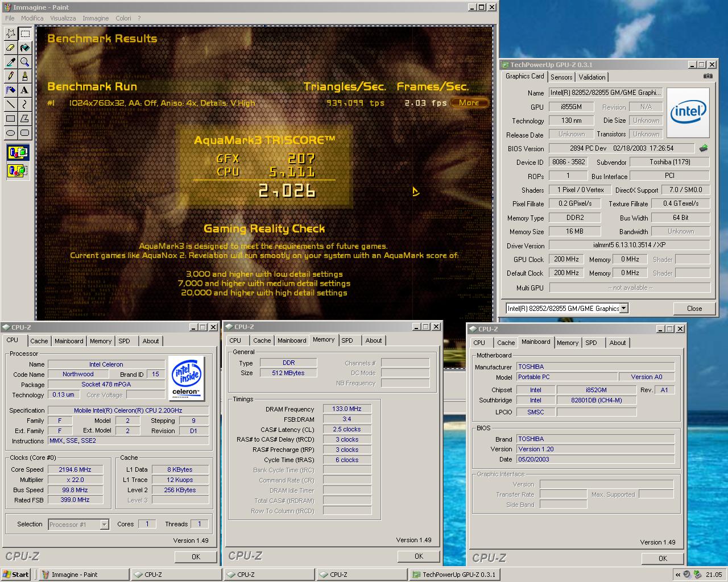
Task: Click the Southbridge value 82801DB (ICH4-M)
Action: [x=596, y=400]
